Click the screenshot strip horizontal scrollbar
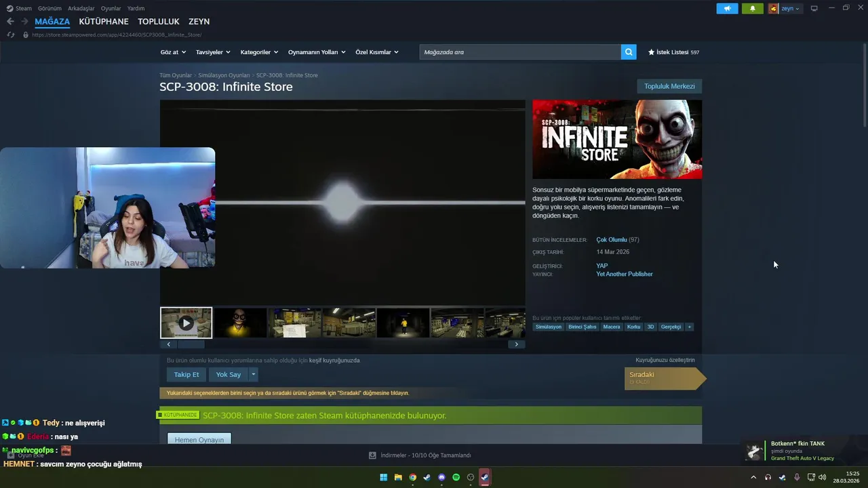Image resolution: width=868 pixels, height=488 pixels. (342, 344)
